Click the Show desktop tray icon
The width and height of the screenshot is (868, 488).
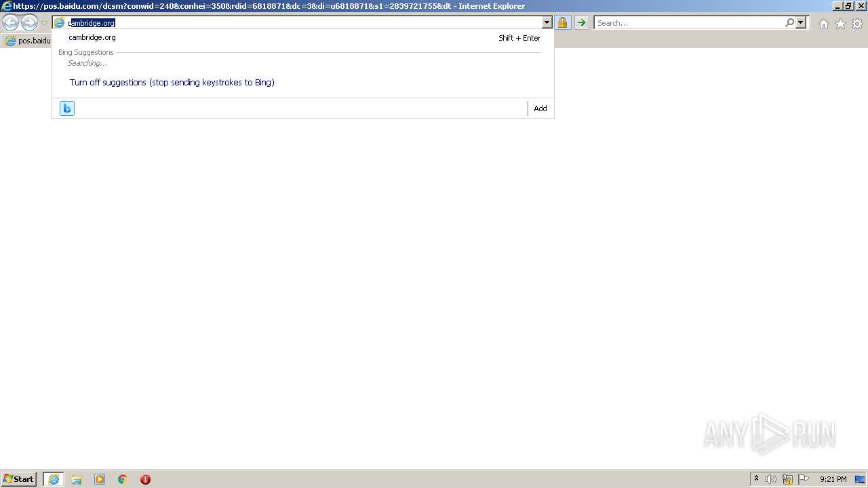point(860,479)
